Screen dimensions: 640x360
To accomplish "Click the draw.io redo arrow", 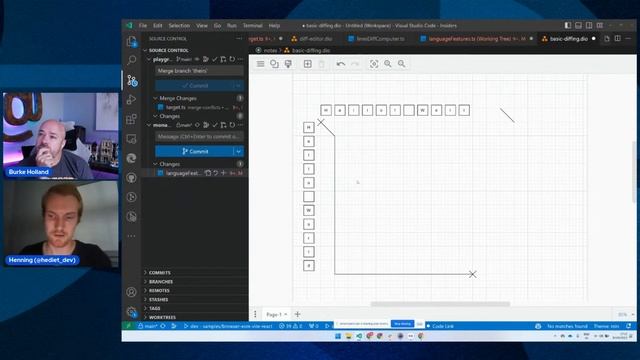I will (x=355, y=64).
